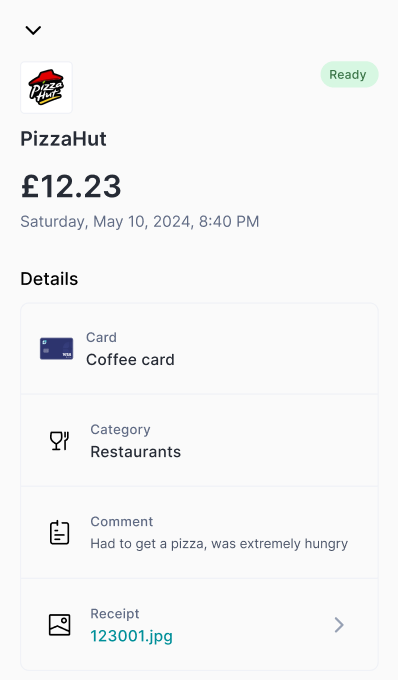This screenshot has width=398, height=680.
Task: Click the Category label text
Action: tap(120, 429)
